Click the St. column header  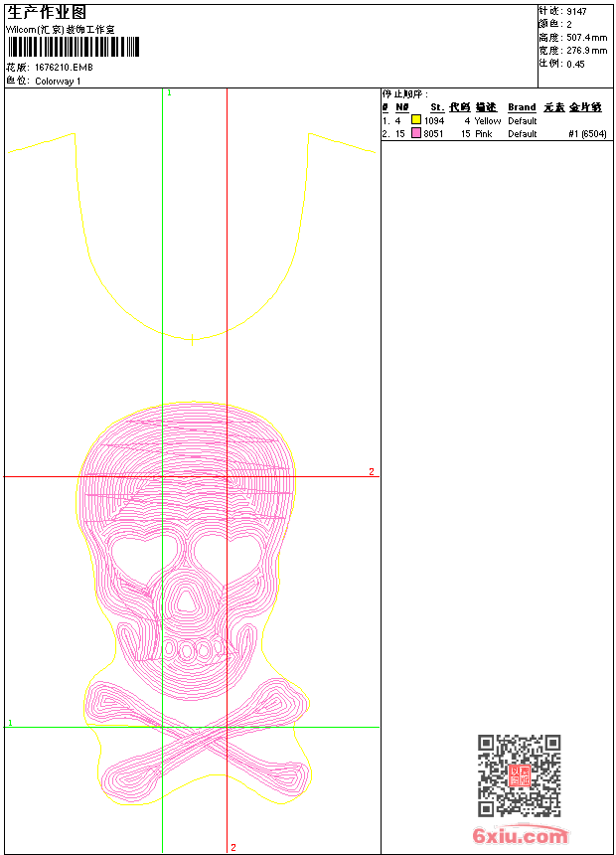pos(437,107)
